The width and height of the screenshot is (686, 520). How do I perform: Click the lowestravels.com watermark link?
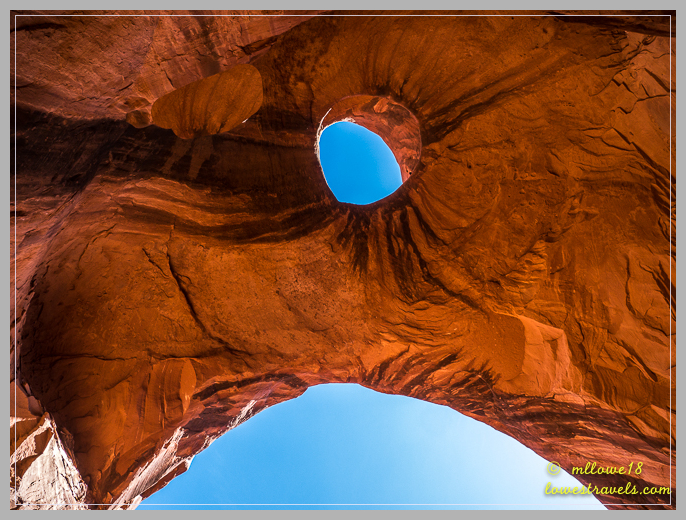point(607,489)
